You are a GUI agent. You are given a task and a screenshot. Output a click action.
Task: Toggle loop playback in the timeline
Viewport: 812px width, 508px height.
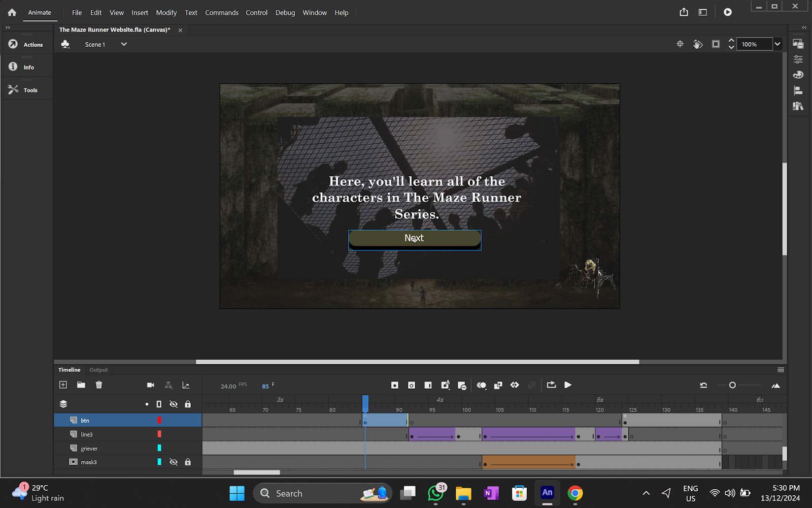[551, 385]
